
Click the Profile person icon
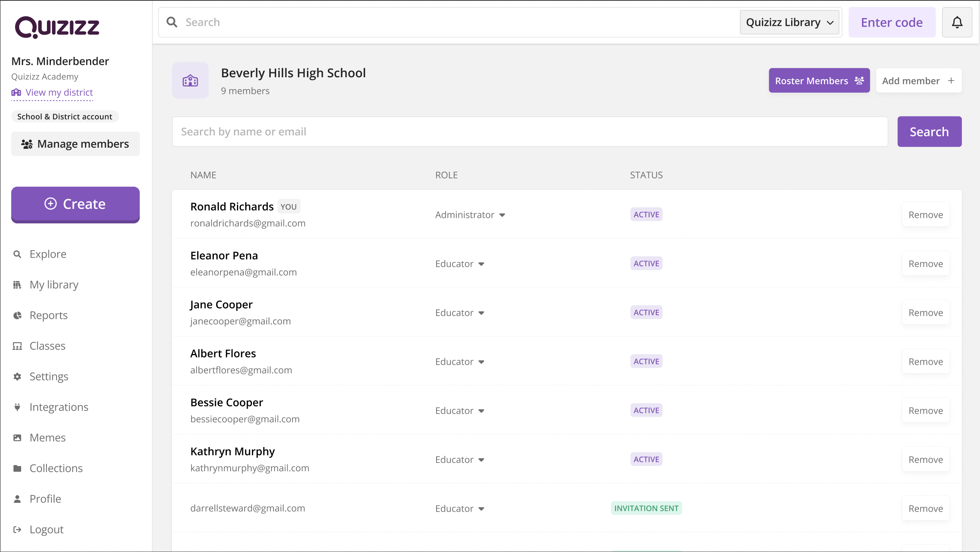pos(17,499)
